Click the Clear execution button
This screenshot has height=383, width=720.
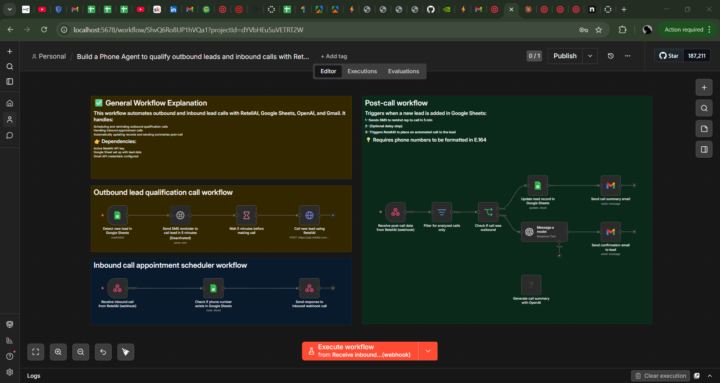(x=660, y=376)
